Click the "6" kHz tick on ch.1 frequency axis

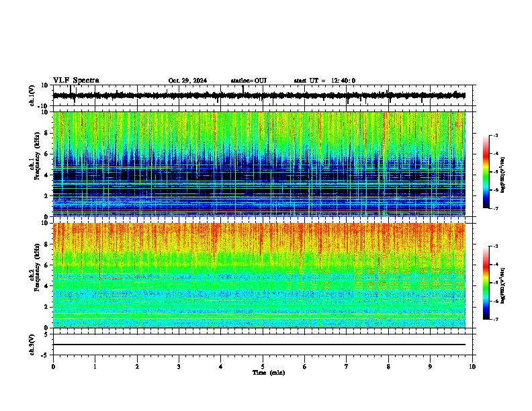click(47, 154)
